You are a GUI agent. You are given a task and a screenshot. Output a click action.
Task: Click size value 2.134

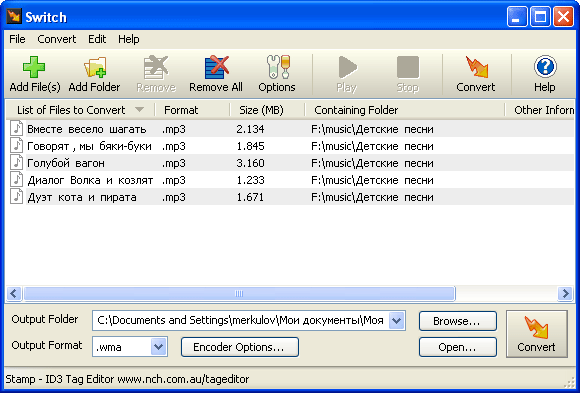pyautogui.click(x=250, y=129)
